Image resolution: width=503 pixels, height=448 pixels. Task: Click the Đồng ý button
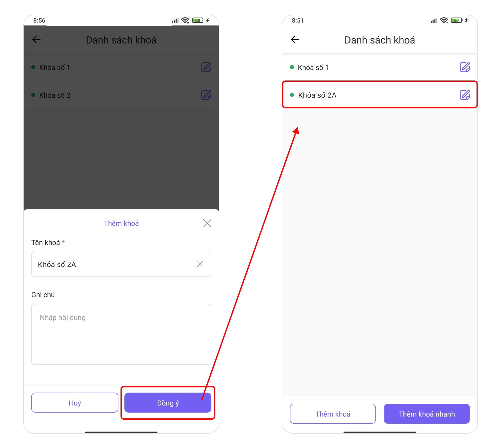(168, 403)
